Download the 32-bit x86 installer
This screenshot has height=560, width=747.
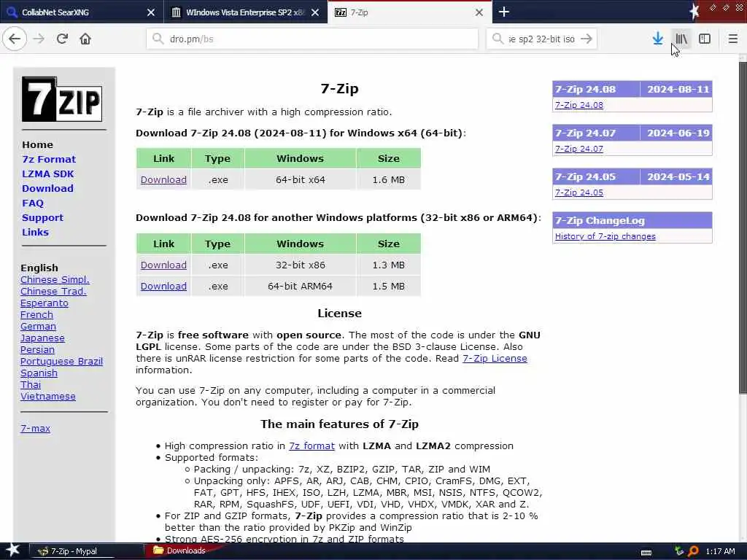click(x=163, y=265)
